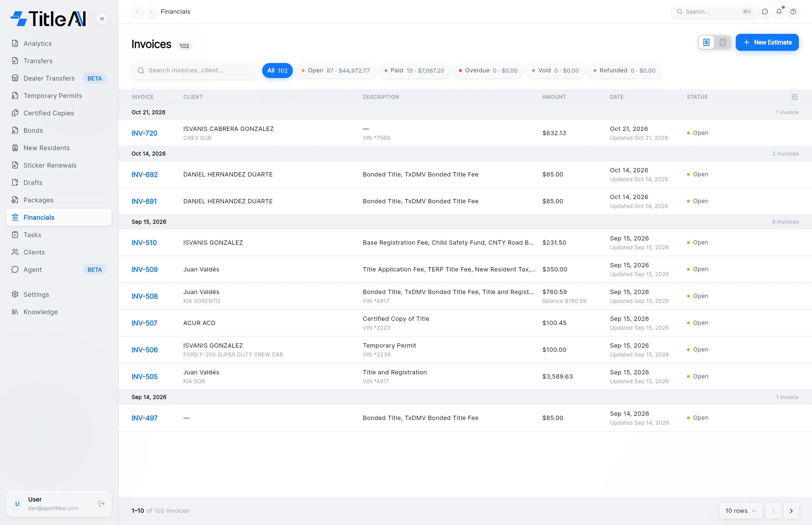Go to next page of invoices
Viewport: 812px width, 525px height.
791,511
